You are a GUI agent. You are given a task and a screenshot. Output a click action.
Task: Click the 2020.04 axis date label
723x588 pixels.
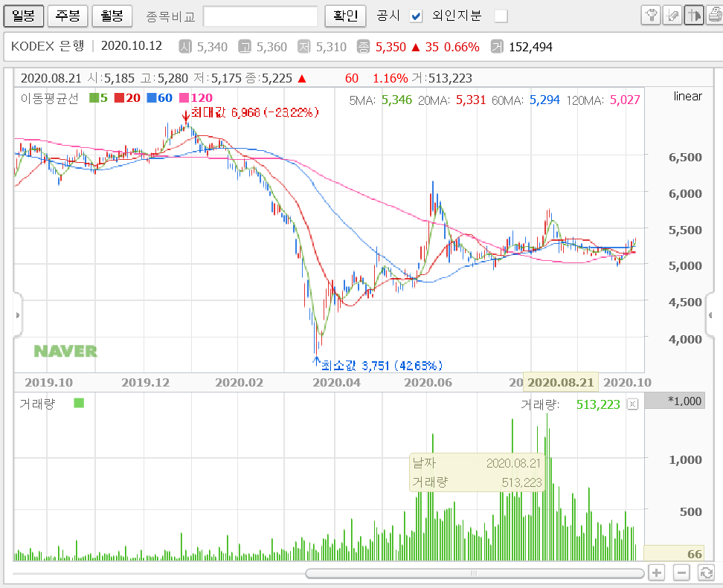(337, 383)
